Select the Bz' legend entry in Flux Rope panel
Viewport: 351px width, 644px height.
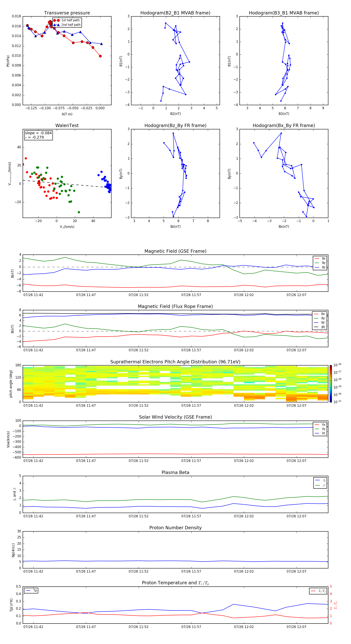pos(320,323)
